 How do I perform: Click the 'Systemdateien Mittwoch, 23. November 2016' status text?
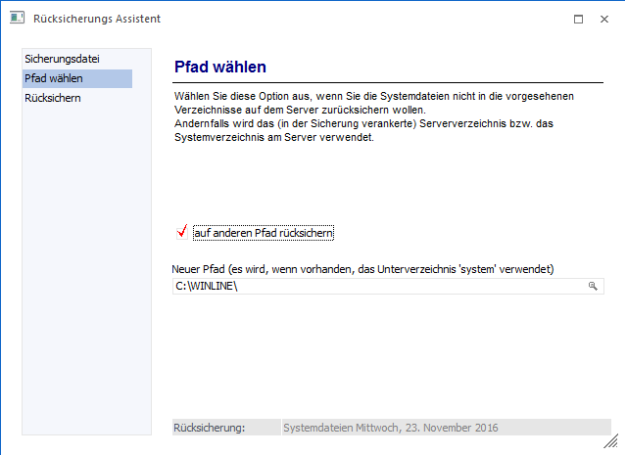click(x=392, y=427)
